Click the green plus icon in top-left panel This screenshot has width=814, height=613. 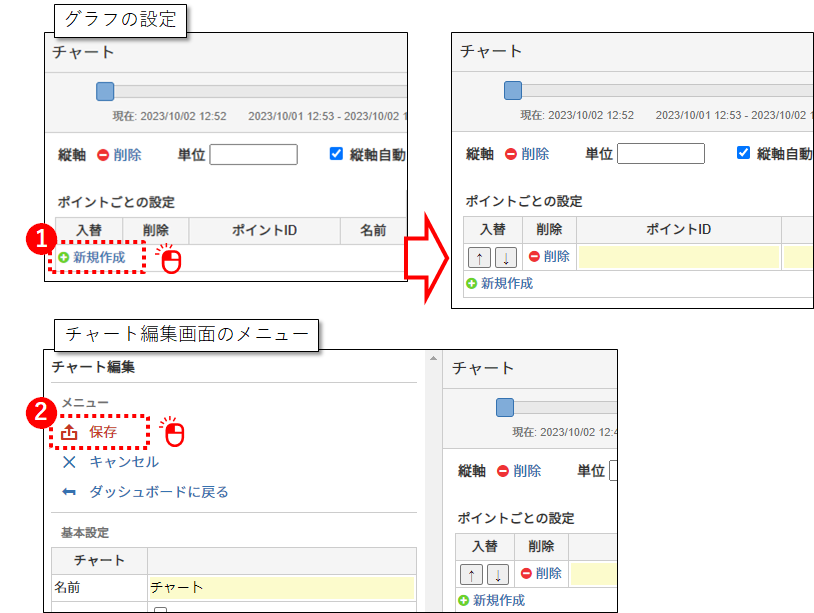64,257
